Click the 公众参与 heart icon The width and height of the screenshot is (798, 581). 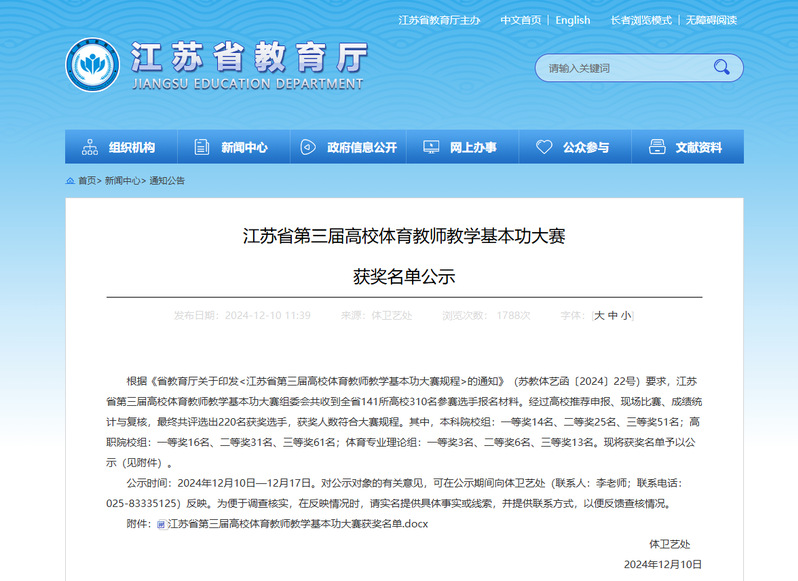(x=544, y=147)
